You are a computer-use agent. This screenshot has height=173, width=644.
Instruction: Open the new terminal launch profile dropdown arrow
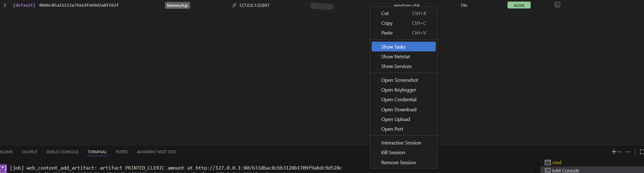tap(620, 152)
